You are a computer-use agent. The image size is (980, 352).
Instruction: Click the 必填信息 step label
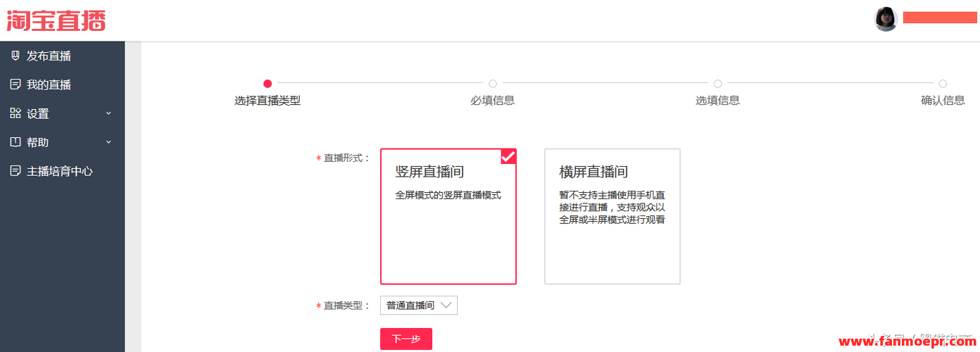[493, 101]
